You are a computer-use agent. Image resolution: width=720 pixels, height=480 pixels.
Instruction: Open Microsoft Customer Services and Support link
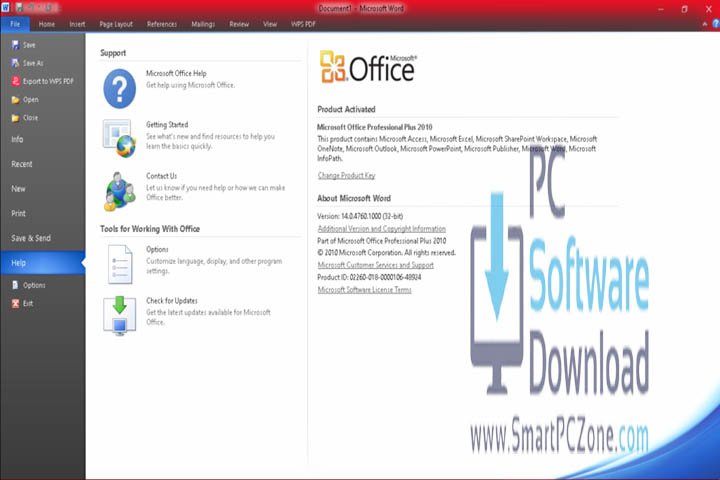(x=376, y=265)
